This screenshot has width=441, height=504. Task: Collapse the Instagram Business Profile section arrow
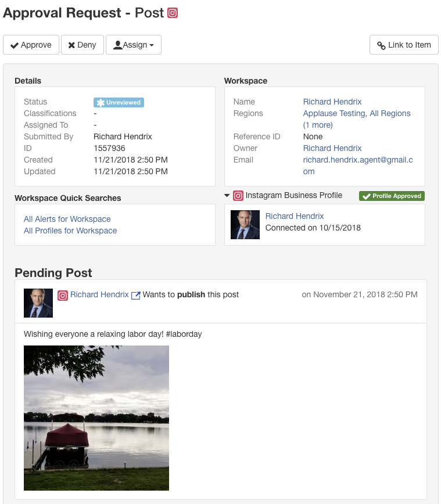[227, 196]
